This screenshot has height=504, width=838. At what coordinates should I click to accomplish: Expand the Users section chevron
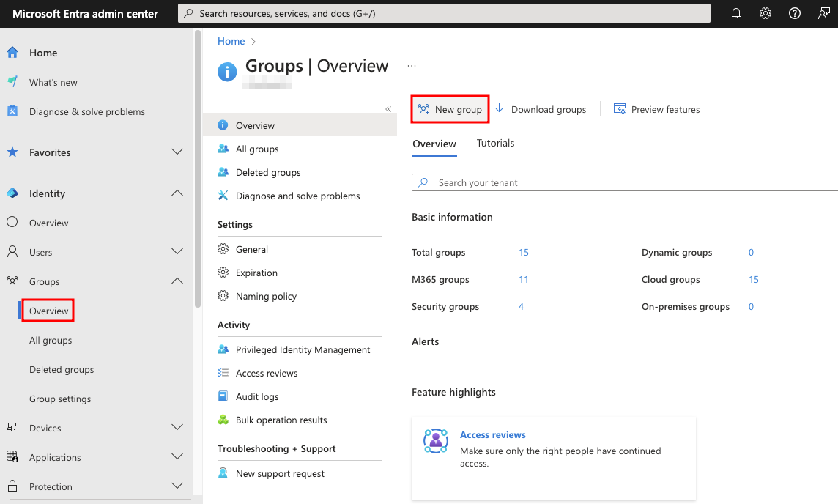tap(177, 251)
